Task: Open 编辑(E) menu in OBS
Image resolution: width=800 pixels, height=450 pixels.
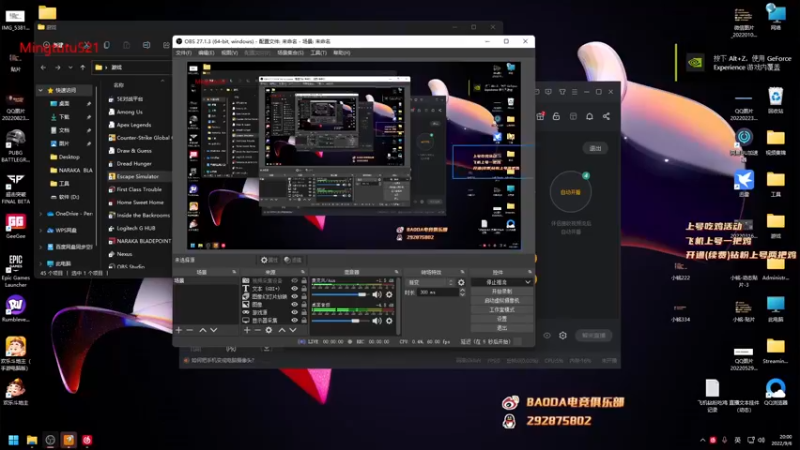Action: (206, 53)
